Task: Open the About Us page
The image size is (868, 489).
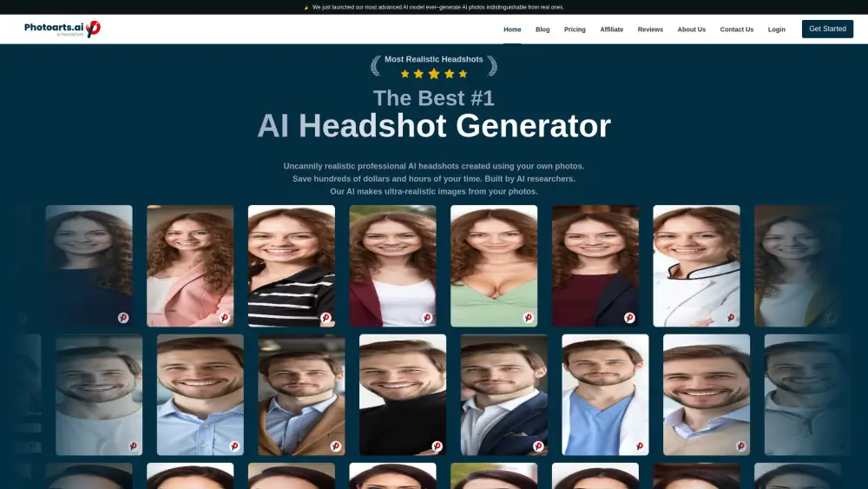Action: pyautogui.click(x=691, y=30)
